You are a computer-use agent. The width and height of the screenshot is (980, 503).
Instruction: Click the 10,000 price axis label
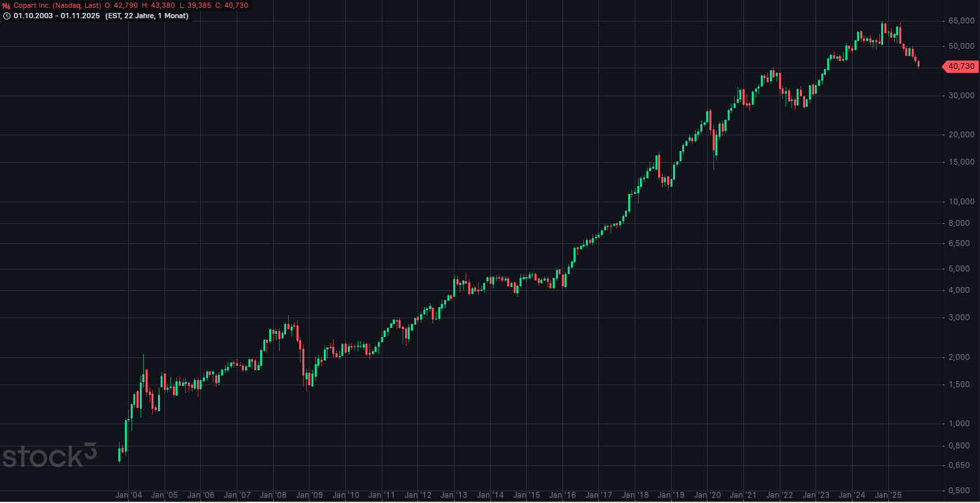(961, 202)
